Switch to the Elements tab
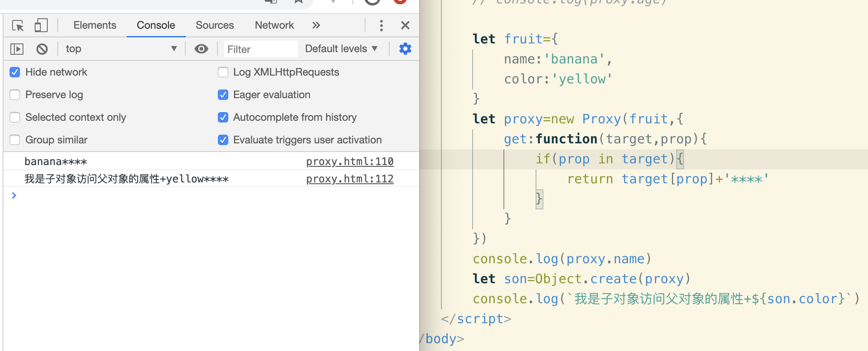The width and height of the screenshot is (868, 351). pyautogui.click(x=95, y=25)
